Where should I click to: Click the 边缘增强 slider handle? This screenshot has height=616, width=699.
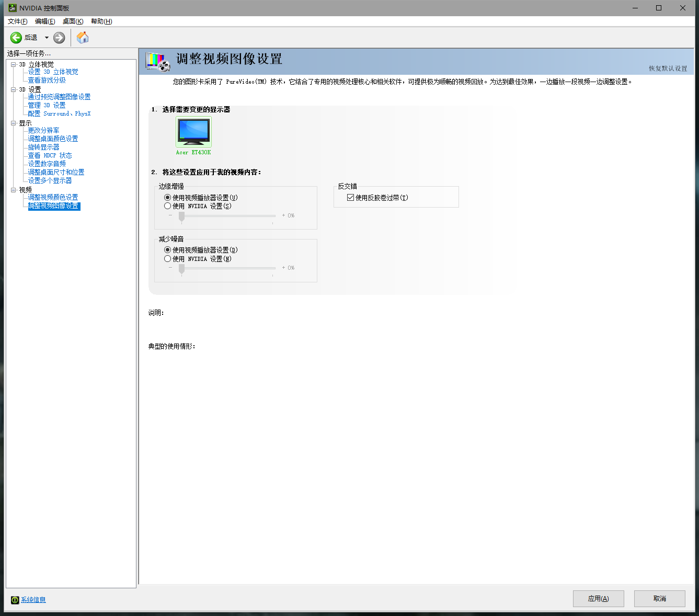coord(181,216)
